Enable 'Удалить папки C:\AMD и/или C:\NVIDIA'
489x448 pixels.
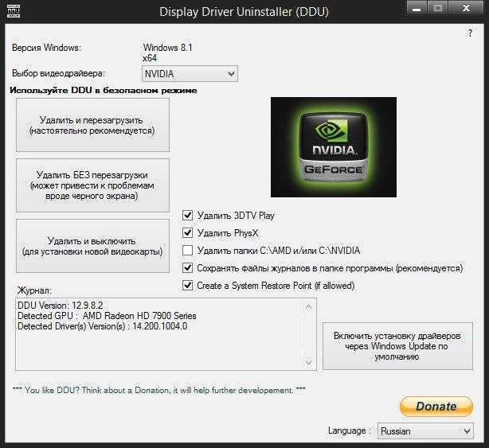pos(187,250)
